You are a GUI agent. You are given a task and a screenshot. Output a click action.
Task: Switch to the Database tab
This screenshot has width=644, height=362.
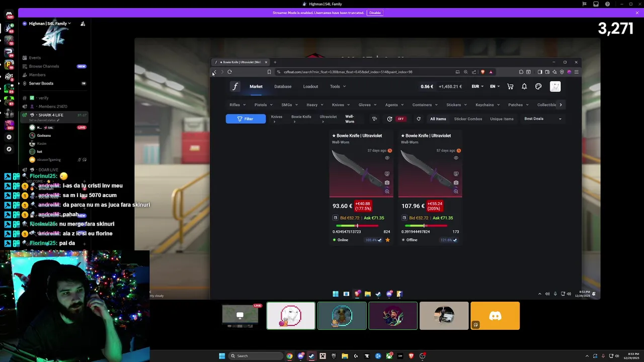(x=283, y=86)
